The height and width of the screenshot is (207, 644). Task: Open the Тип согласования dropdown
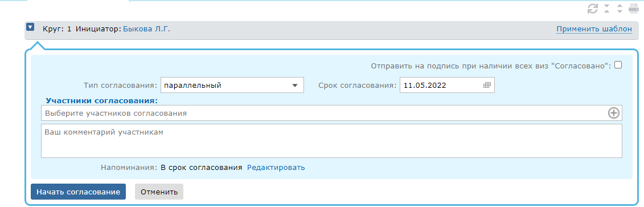pos(232,85)
